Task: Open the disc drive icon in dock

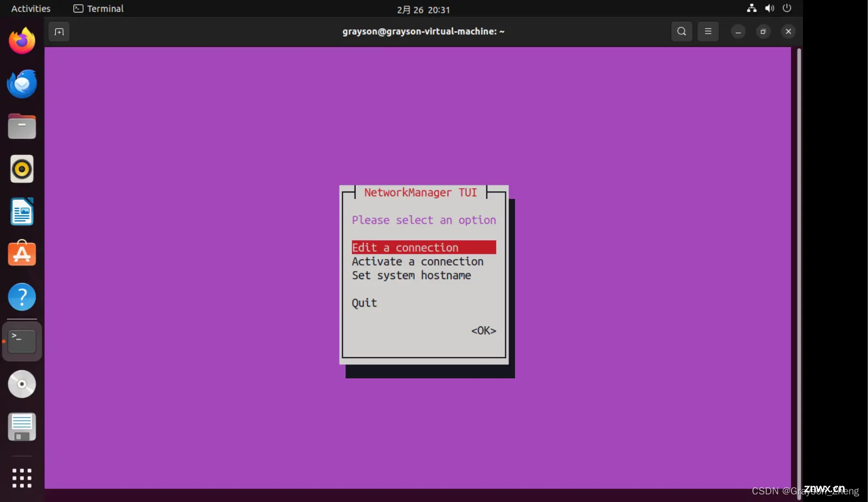Action: 22,384
